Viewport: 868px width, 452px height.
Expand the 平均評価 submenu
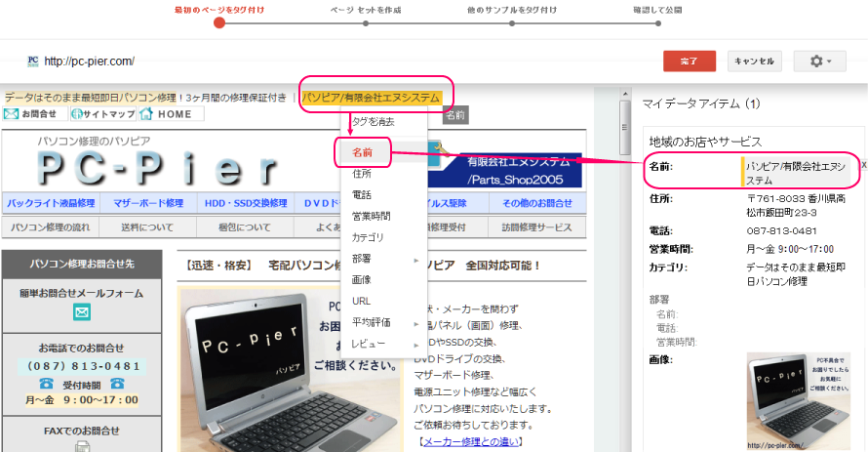pos(383,322)
